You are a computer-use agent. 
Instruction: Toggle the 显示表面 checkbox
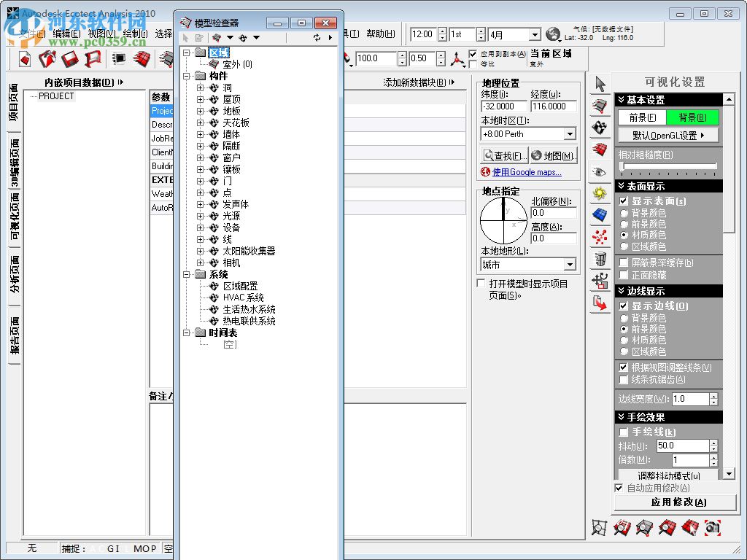click(x=624, y=201)
